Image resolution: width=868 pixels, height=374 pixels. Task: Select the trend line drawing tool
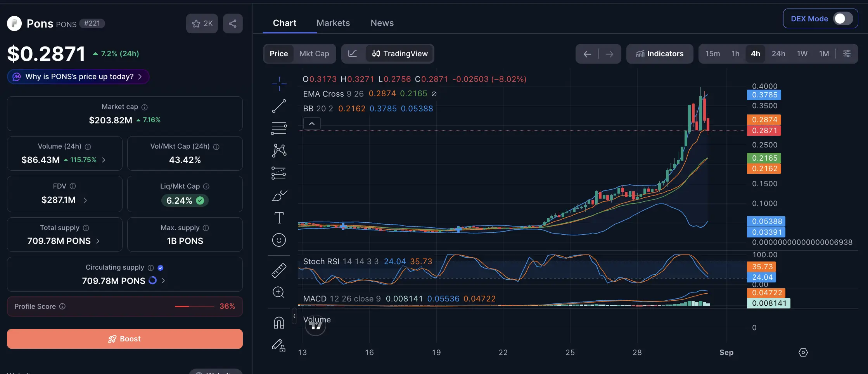(279, 106)
